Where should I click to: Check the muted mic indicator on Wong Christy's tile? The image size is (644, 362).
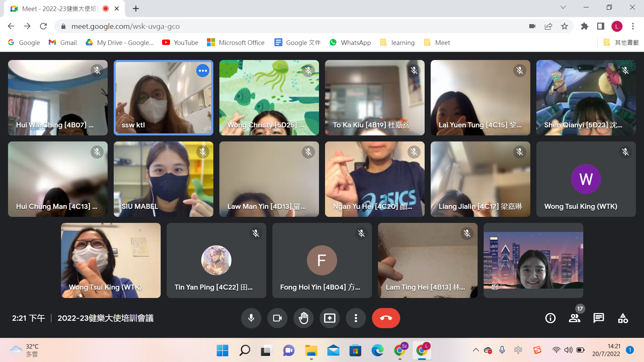(x=308, y=70)
